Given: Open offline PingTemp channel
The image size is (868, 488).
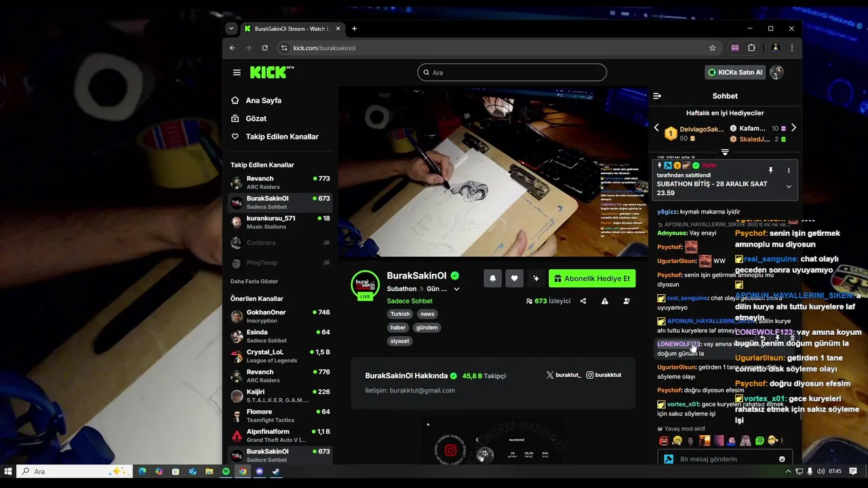Looking at the screenshot, I should [280, 263].
